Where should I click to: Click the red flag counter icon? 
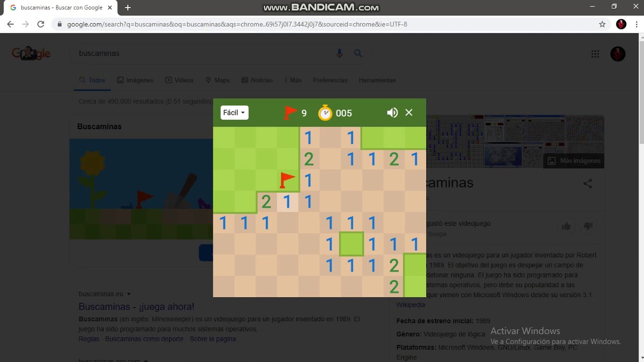[290, 113]
